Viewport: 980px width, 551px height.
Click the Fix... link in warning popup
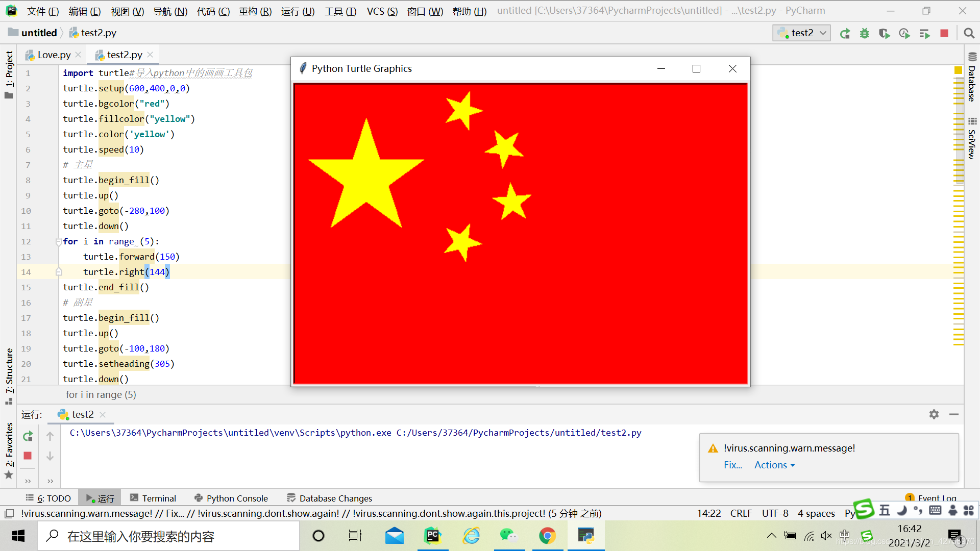[733, 465]
